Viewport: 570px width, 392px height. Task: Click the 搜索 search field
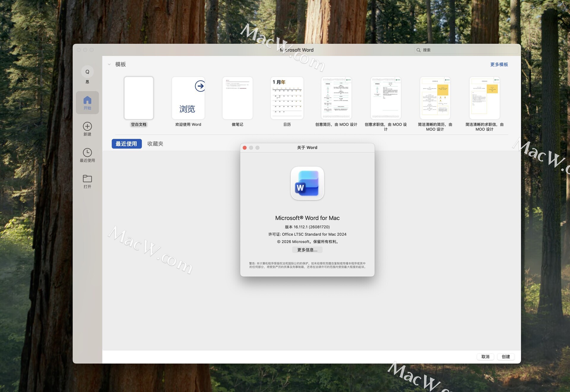466,50
